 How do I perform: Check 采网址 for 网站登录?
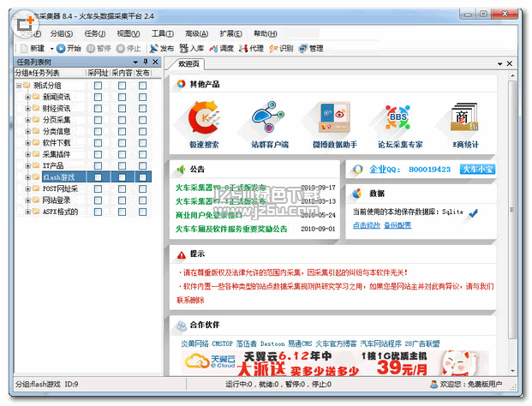coord(98,200)
